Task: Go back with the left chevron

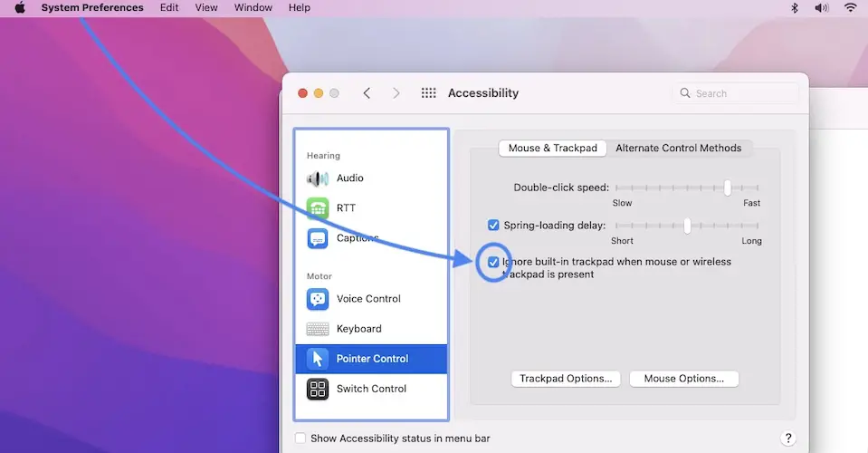Action: 367,93
